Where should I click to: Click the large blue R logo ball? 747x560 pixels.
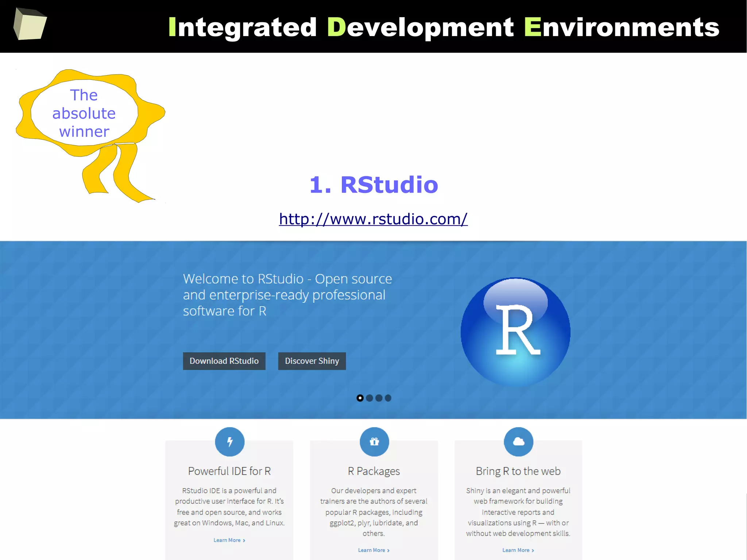515,332
